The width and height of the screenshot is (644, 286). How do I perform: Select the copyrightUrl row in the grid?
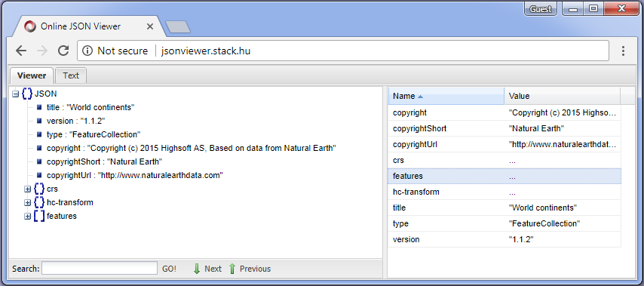tap(504, 144)
